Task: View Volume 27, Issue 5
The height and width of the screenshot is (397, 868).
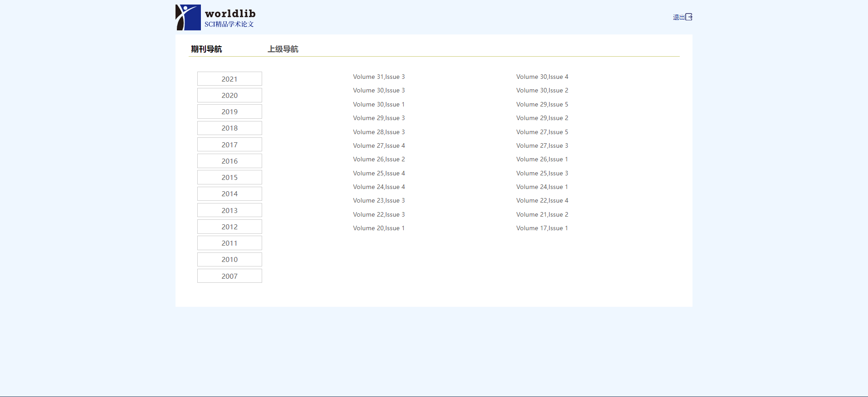Action: (542, 132)
